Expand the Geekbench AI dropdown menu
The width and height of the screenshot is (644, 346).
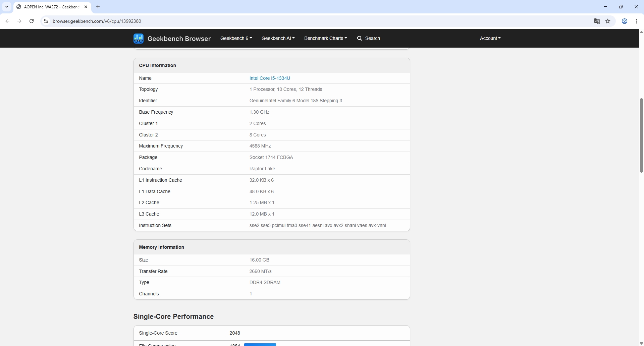[x=278, y=38]
